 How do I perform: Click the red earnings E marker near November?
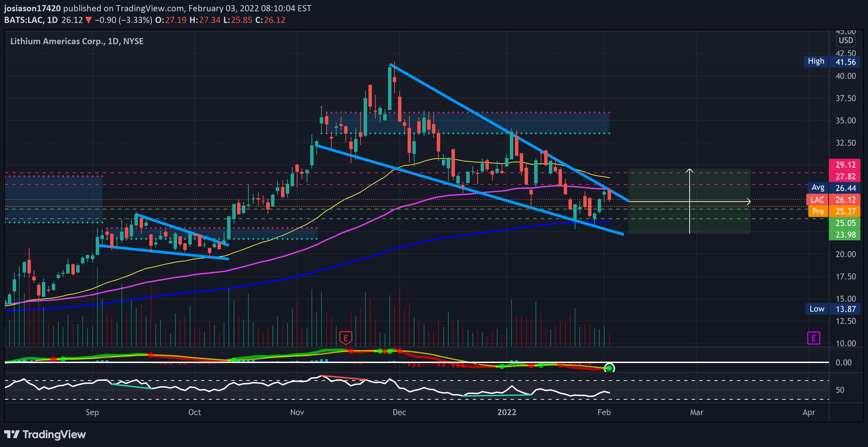(345, 338)
